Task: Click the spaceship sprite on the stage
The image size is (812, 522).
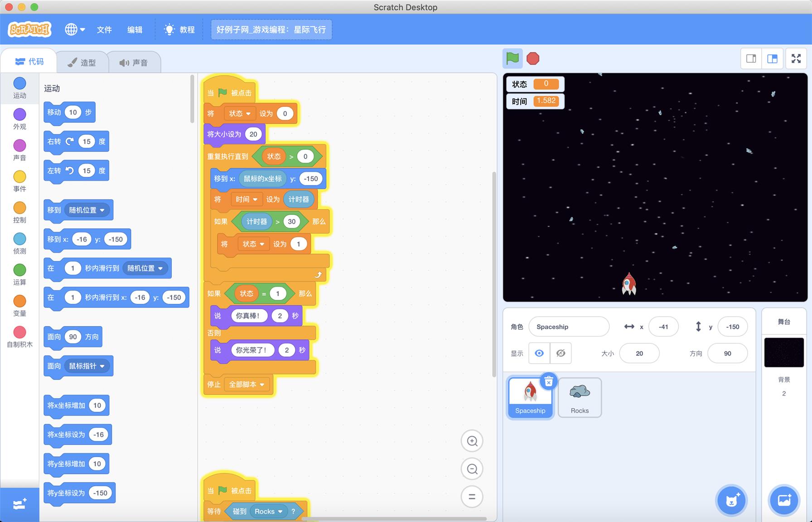Action: 629,284
